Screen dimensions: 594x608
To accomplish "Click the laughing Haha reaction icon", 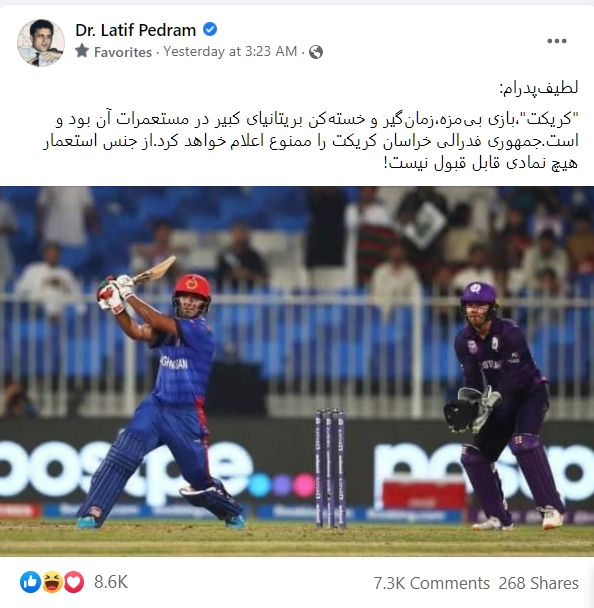I will tap(52, 582).
